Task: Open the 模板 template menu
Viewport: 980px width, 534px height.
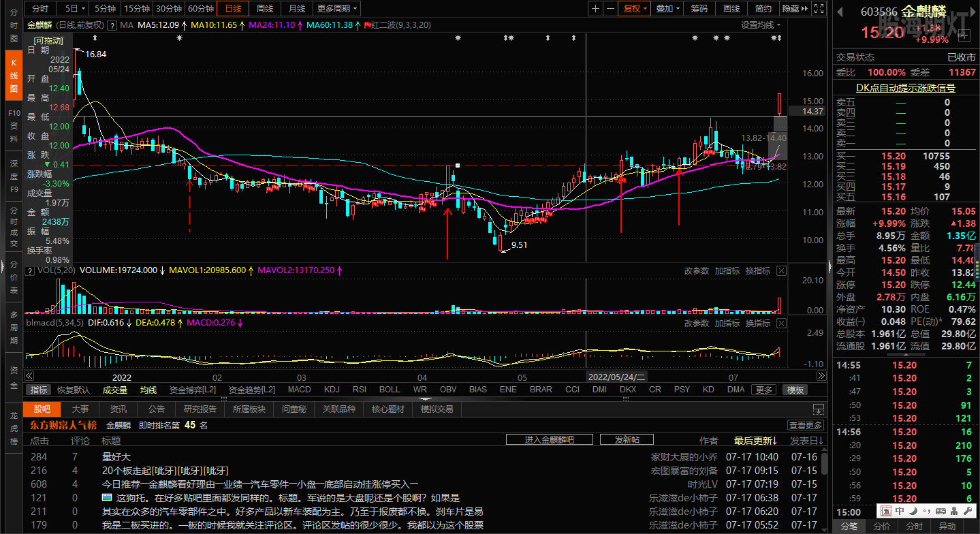Action: pos(795,390)
